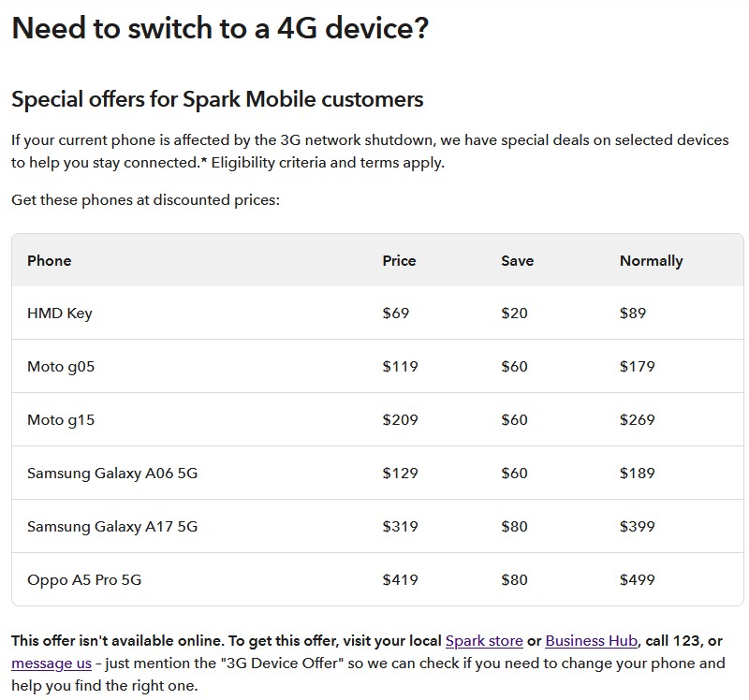
Task: Click the 'message us' link
Action: click(x=51, y=664)
